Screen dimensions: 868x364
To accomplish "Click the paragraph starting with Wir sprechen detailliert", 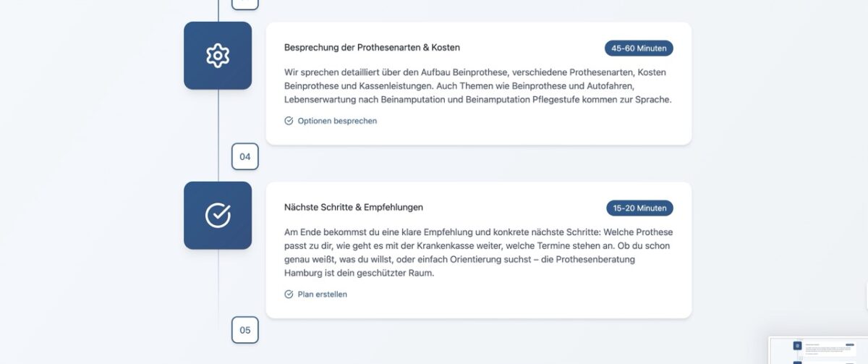I will coord(477,86).
